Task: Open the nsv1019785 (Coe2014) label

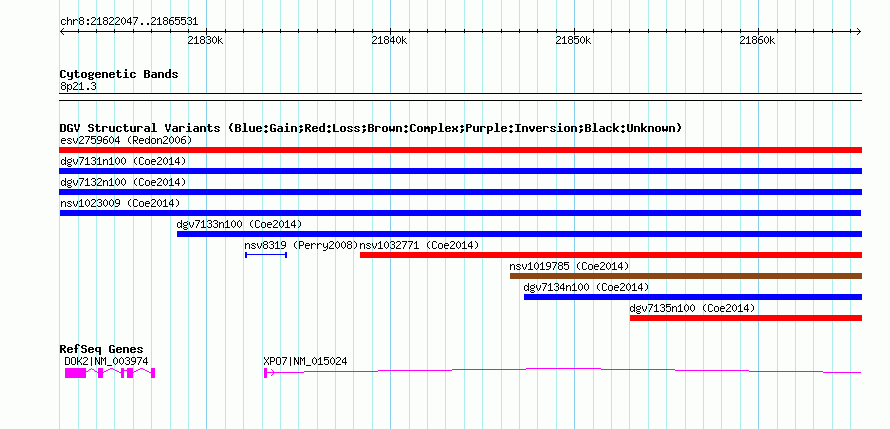Action: tap(569, 266)
